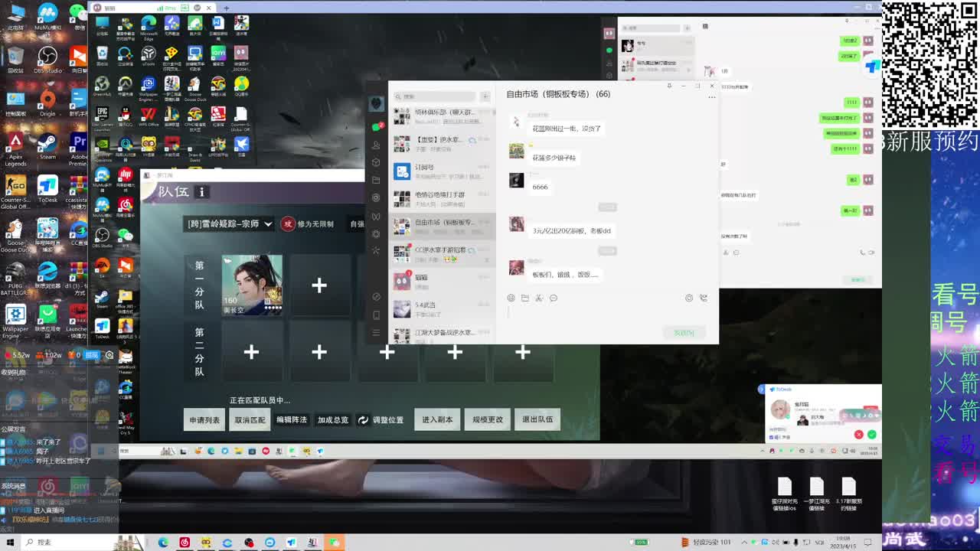The image size is (980, 551).
Task: Open the WeChat sidebar hamburger menu
Action: (x=376, y=332)
